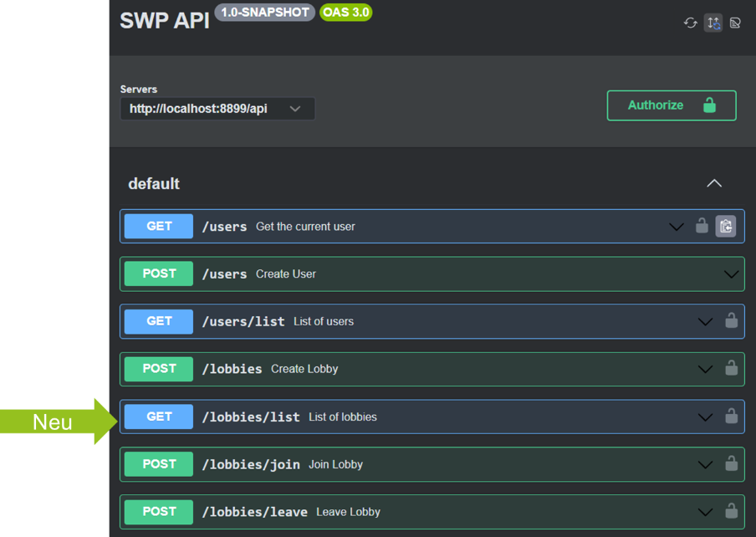Viewport: 756px width, 537px height.
Task: Click the padlock on GET /users/list
Action: coord(731,321)
